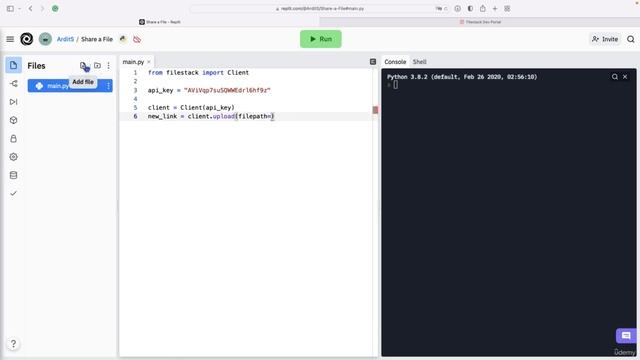Click the half-circle browser appearance icon
The width and height of the screenshot is (640, 360).
[470, 9]
